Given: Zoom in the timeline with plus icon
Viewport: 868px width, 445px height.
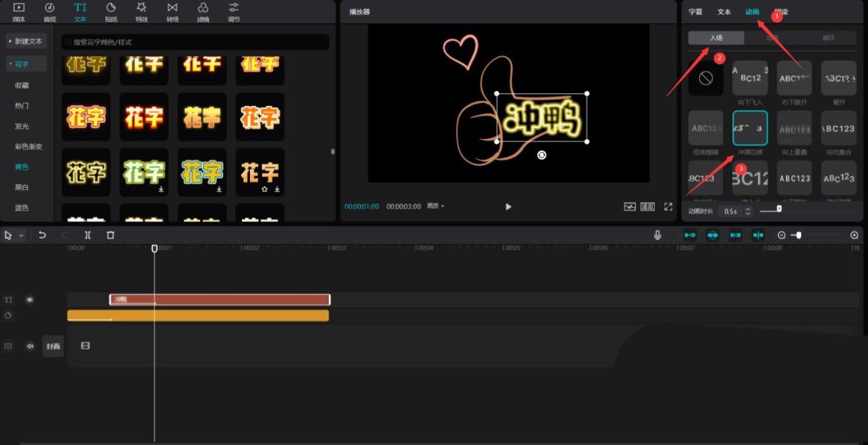Looking at the screenshot, I should point(854,235).
